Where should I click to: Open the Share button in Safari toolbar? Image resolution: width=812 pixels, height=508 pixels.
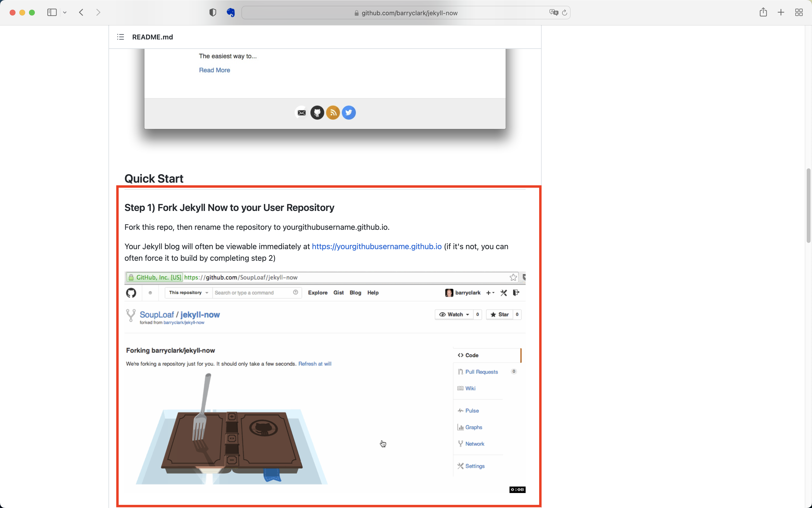tap(763, 12)
